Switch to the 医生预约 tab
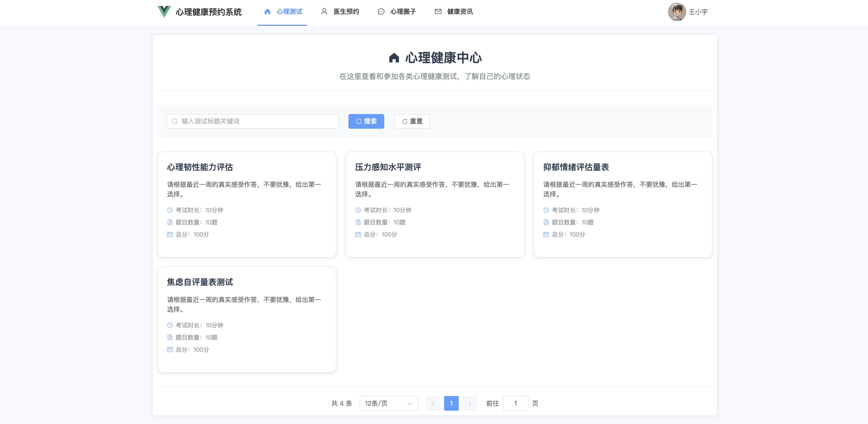The height and width of the screenshot is (424, 868). [346, 12]
